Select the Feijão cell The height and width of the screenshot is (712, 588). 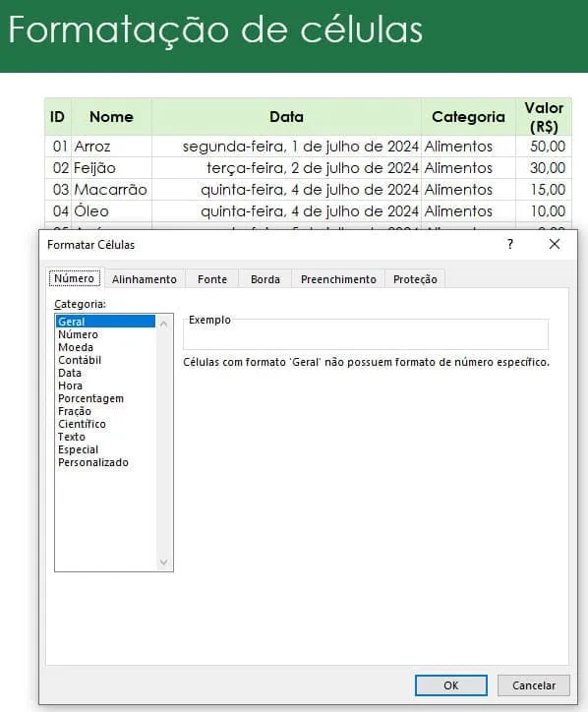pos(111,168)
